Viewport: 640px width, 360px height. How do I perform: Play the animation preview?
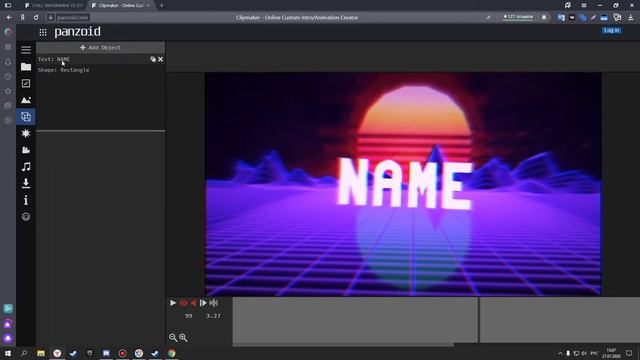pos(173,303)
